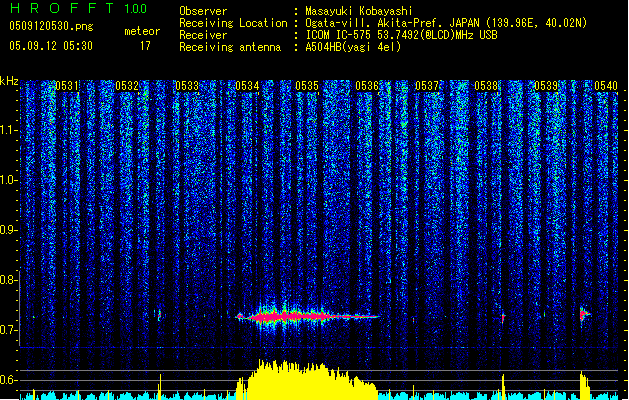Click the 0538 time marker
The image size is (629, 400).
point(486,86)
